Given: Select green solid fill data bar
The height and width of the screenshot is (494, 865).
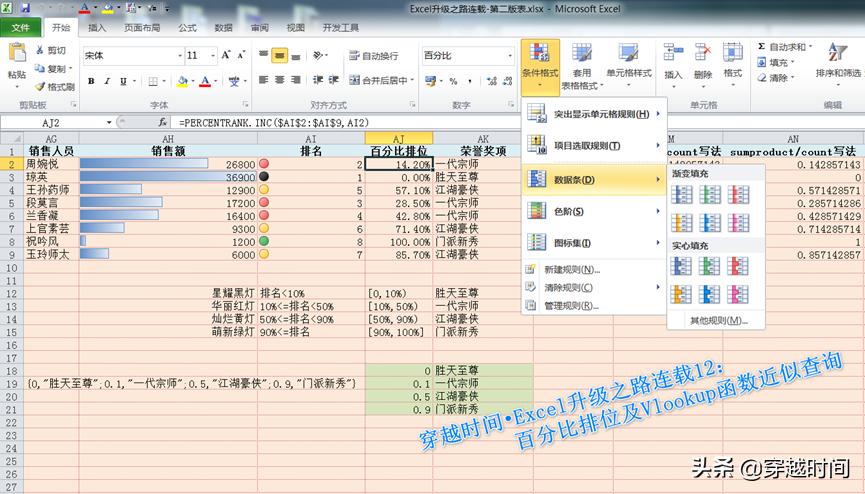Looking at the screenshot, I should pos(709,267).
